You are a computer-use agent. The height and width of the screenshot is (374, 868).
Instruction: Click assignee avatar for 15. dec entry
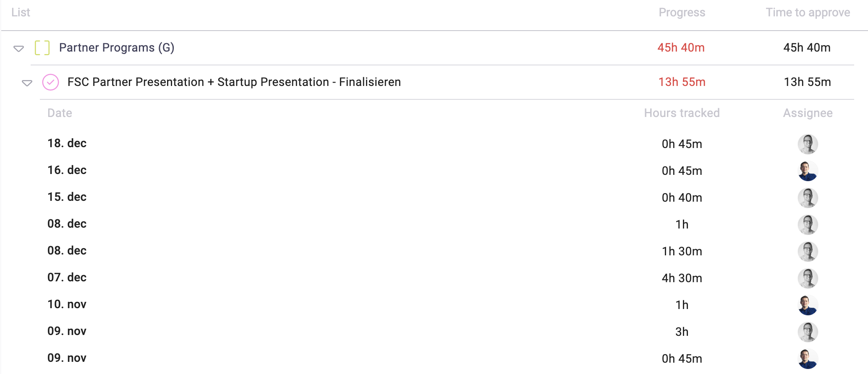(807, 198)
